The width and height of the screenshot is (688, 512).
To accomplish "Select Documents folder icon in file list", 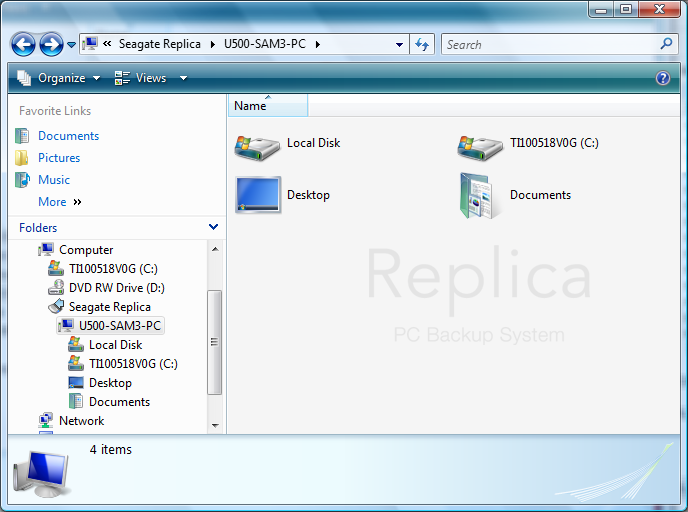I will [477, 196].
